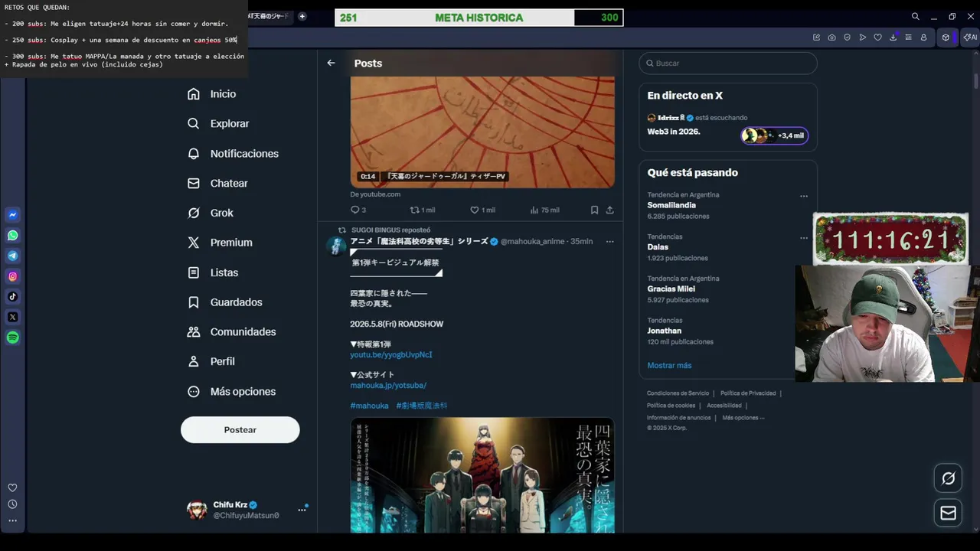Open Chatear in the navigation
Image resolution: width=980 pixels, height=551 pixels.
[218, 183]
